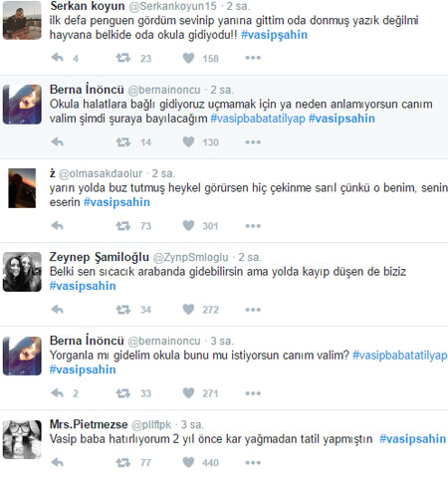Like Serkan koyun's tweet with 158 likes
448x488 pixels.
point(188,58)
